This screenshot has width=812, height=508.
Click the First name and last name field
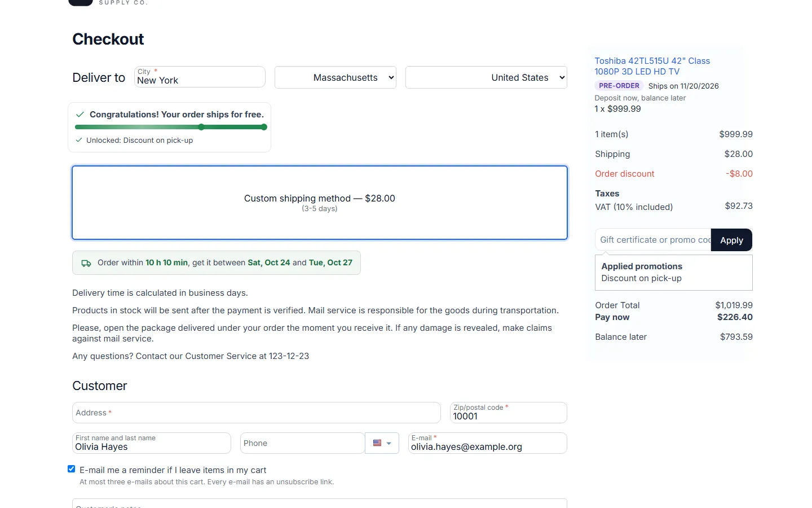152,443
